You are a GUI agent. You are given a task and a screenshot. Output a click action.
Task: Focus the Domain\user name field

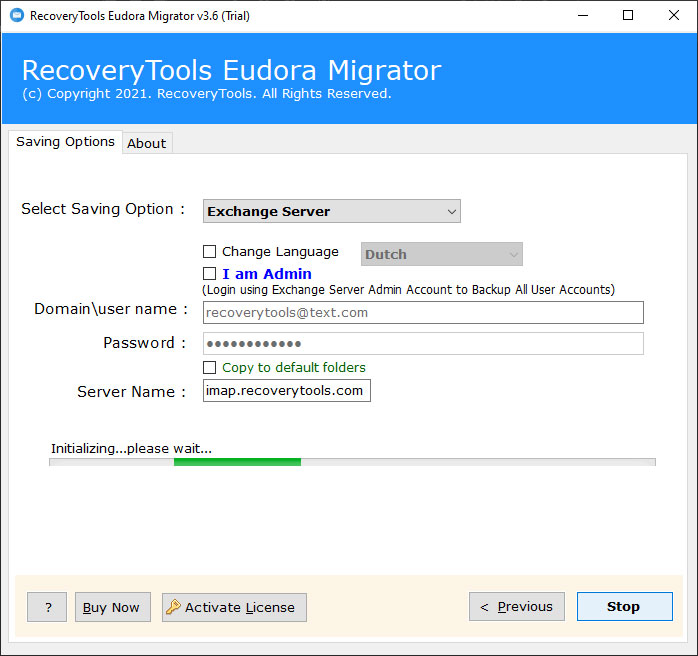pyautogui.click(x=423, y=312)
